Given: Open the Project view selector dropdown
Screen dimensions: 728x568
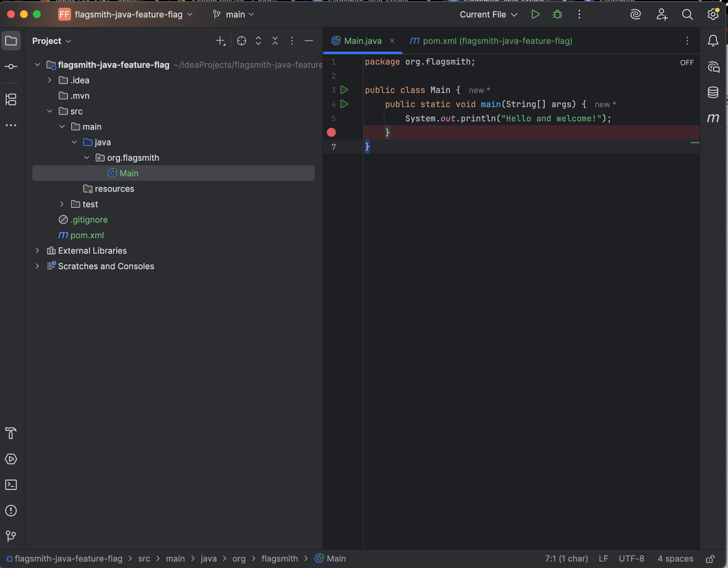Looking at the screenshot, I should point(52,41).
